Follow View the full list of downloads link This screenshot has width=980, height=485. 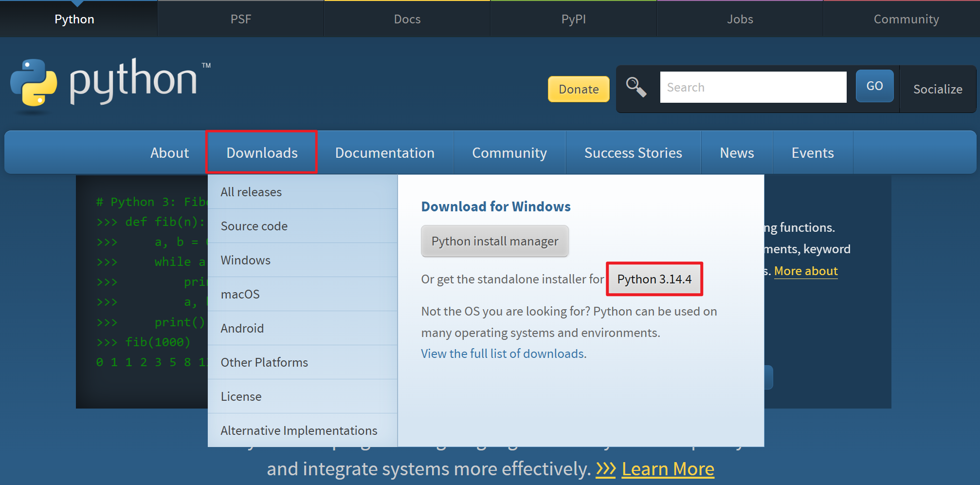tap(504, 354)
